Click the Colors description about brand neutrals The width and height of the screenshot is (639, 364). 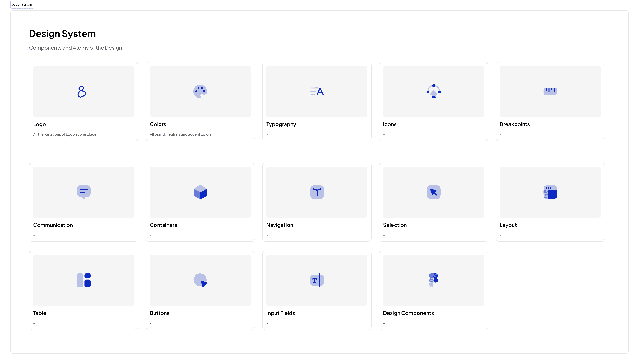pos(181,134)
